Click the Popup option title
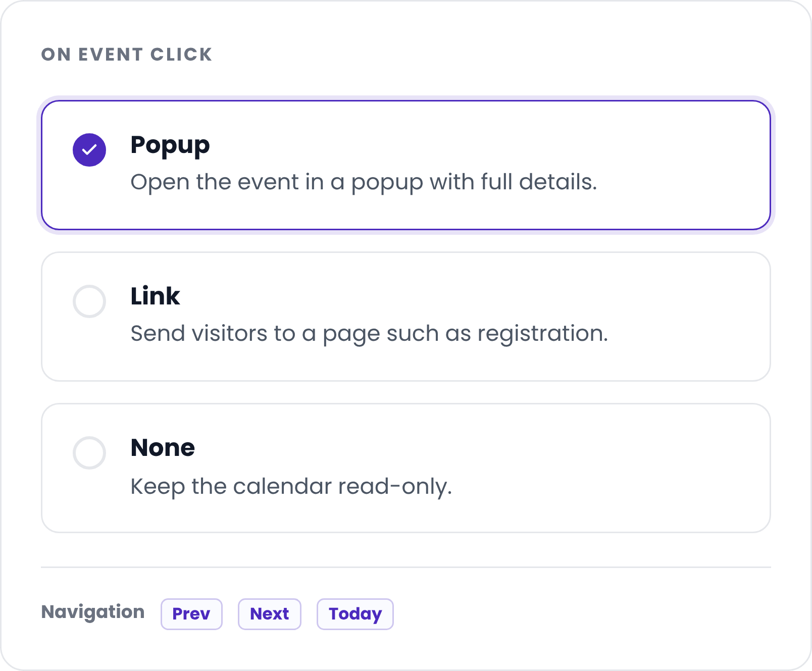Image resolution: width=812 pixels, height=671 pixels. [170, 145]
